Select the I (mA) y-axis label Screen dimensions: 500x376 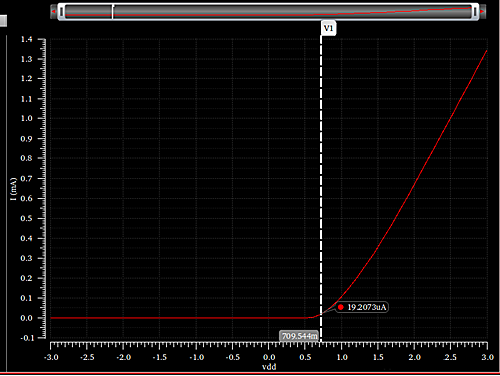coord(13,189)
